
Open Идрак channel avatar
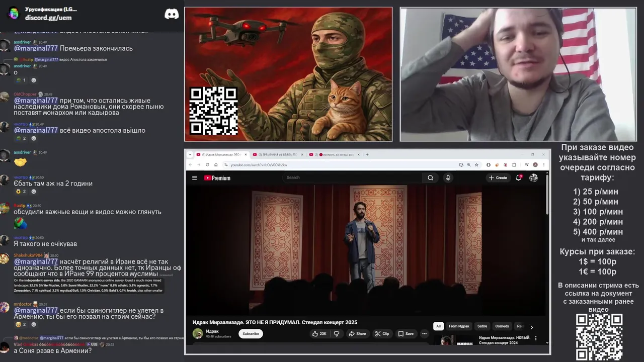click(198, 333)
